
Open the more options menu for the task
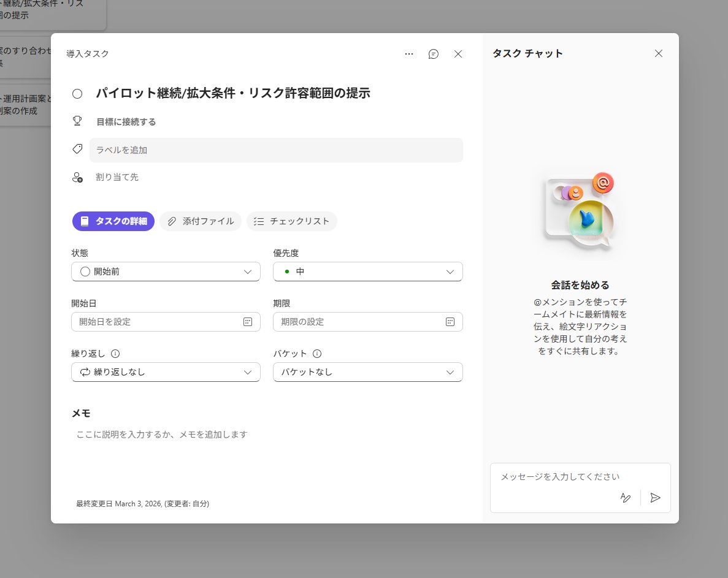409,54
